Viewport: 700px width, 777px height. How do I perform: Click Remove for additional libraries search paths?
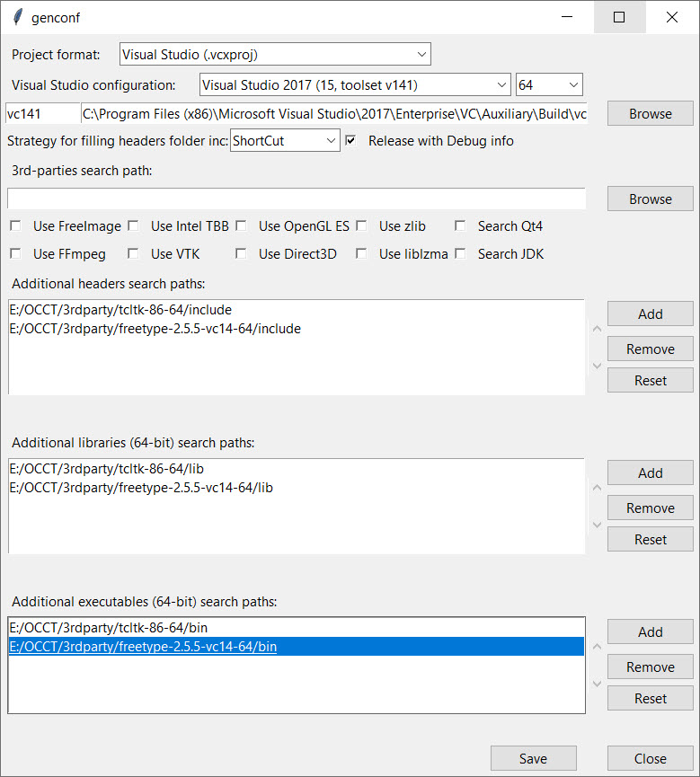[650, 508]
